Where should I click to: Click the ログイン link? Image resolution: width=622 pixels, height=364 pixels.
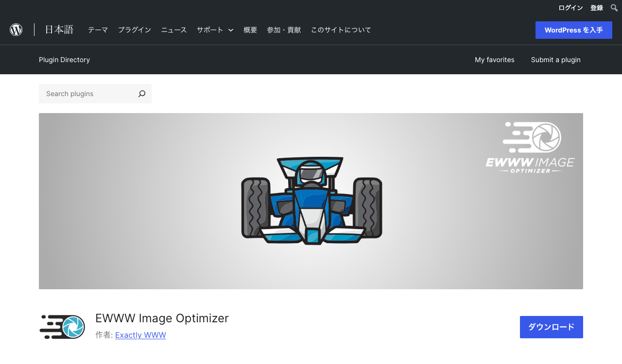point(570,8)
